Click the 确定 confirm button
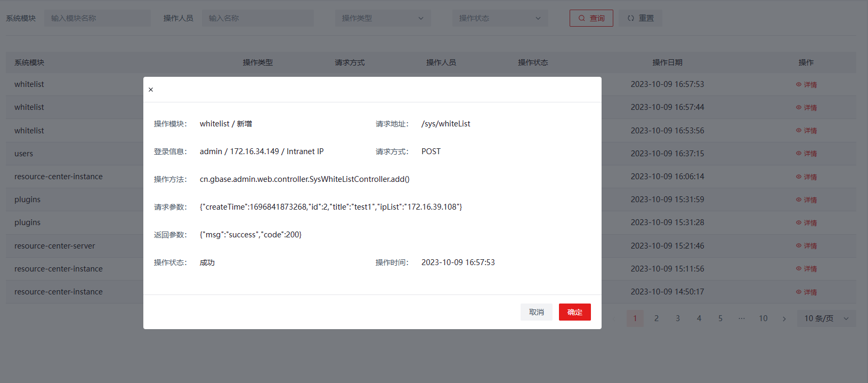 [574, 312]
